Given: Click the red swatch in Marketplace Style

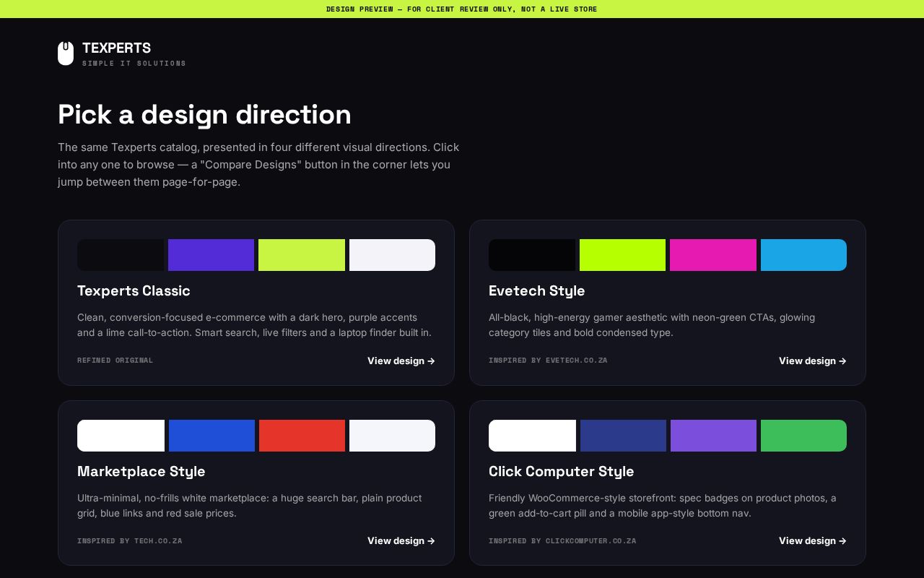Looking at the screenshot, I should (x=302, y=436).
